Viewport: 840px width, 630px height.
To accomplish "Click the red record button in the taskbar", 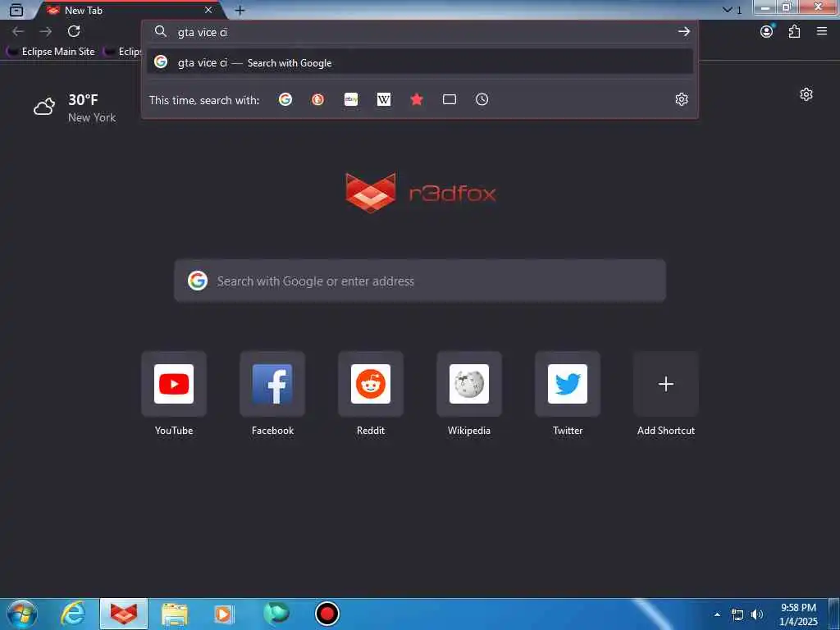I will [326, 614].
